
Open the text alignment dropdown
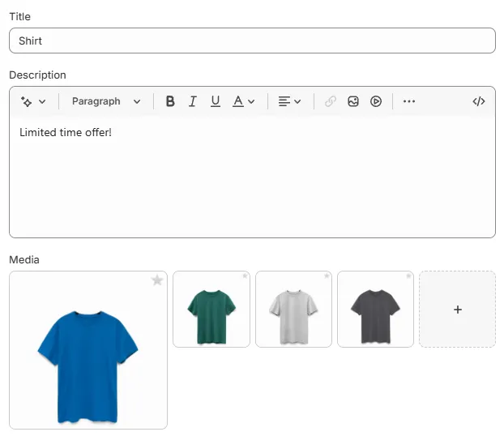(289, 101)
